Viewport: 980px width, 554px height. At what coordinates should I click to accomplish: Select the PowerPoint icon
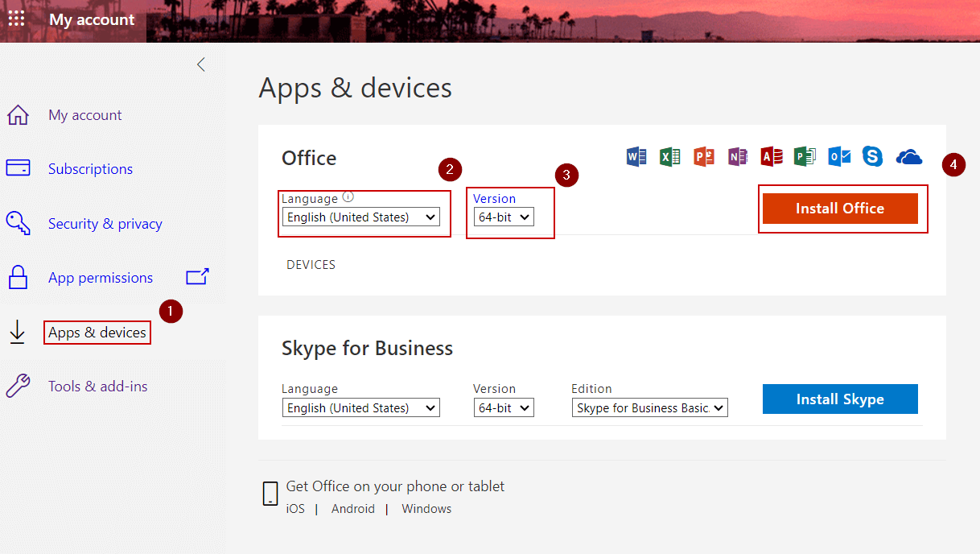tap(703, 156)
